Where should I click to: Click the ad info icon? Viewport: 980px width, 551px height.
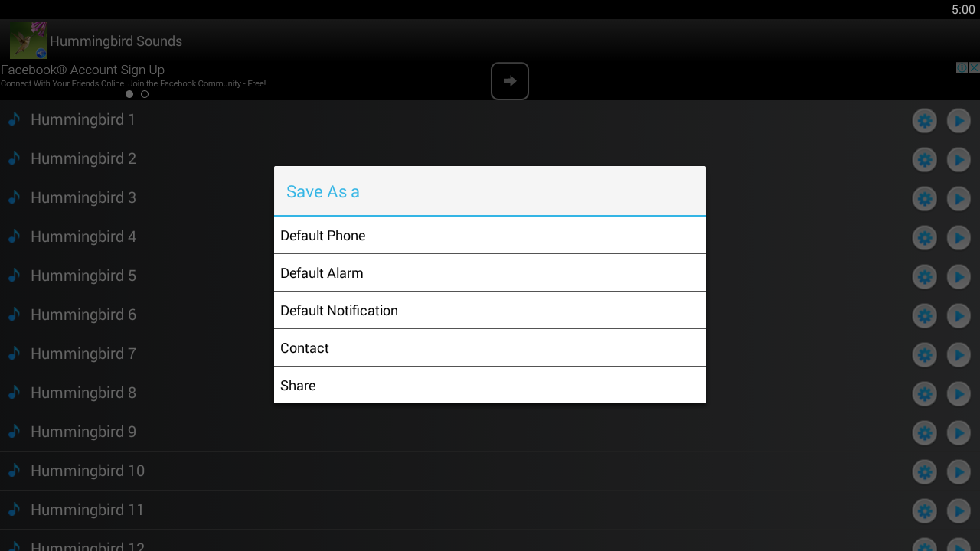tap(962, 67)
